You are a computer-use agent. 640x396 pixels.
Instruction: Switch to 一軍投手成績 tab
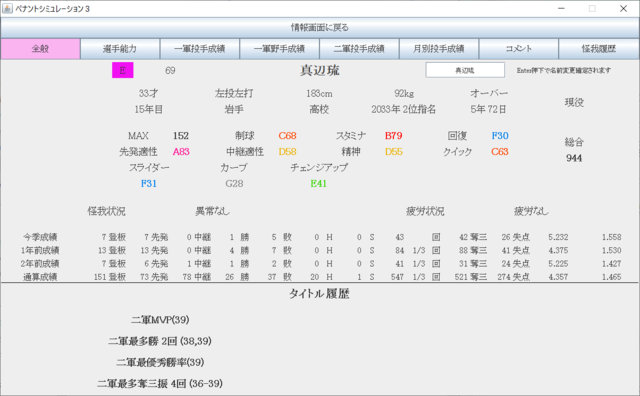200,49
